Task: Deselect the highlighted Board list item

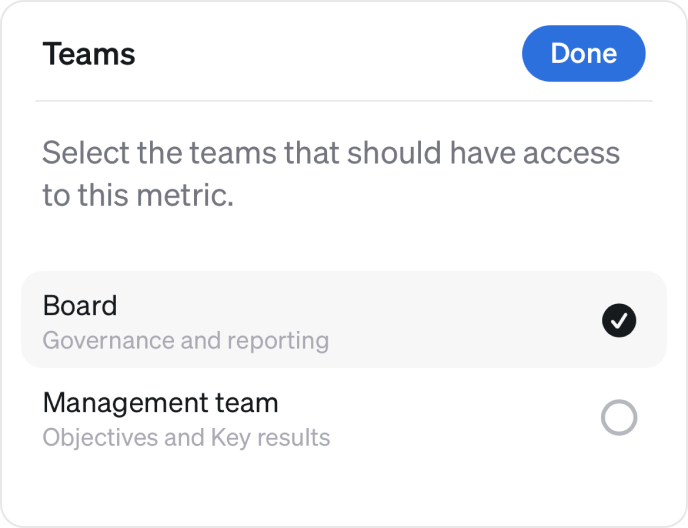Action: click(344, 320)
